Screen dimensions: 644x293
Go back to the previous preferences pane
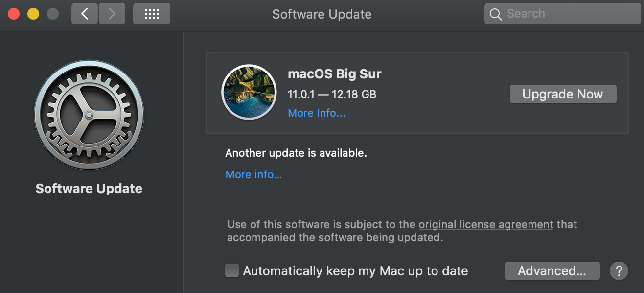pyautogui.click(x=85, y=14)
